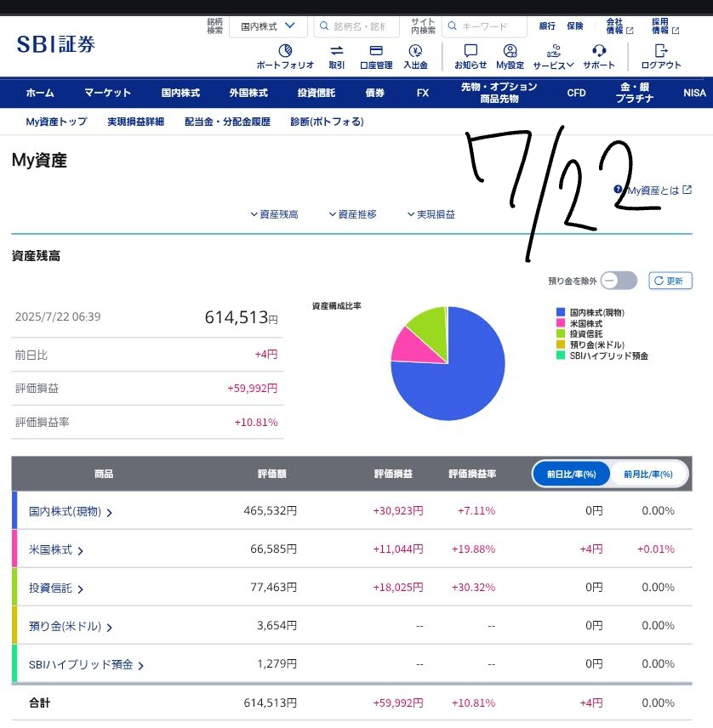Click the 会社情報 external link
Viewport: 713px width, 728px height.
click(x=619, y=26)
